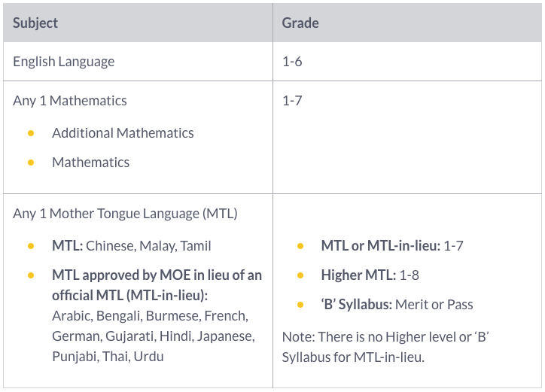Viewport: 545px width, 392px height.
Task: Click bullet beside MTL or MTL-in-lieu grade
Action: 300,246
